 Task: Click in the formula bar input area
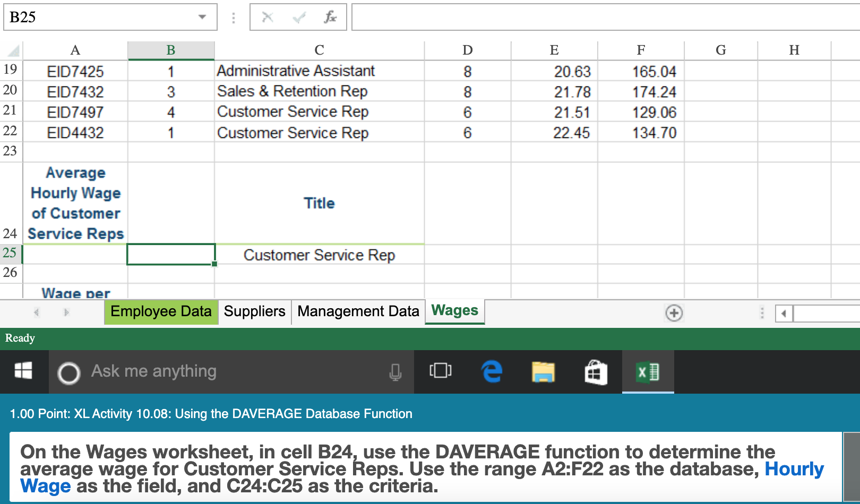[604, 18]
